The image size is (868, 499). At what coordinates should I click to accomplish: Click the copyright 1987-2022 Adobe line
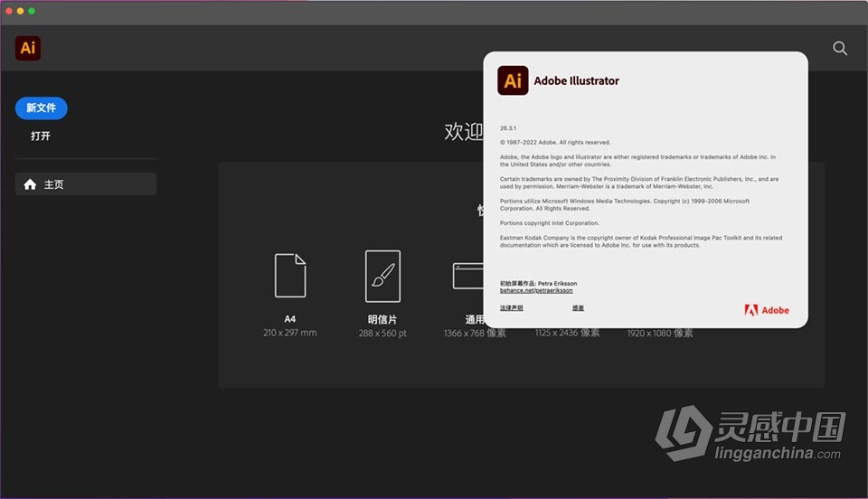click(555, 142)
